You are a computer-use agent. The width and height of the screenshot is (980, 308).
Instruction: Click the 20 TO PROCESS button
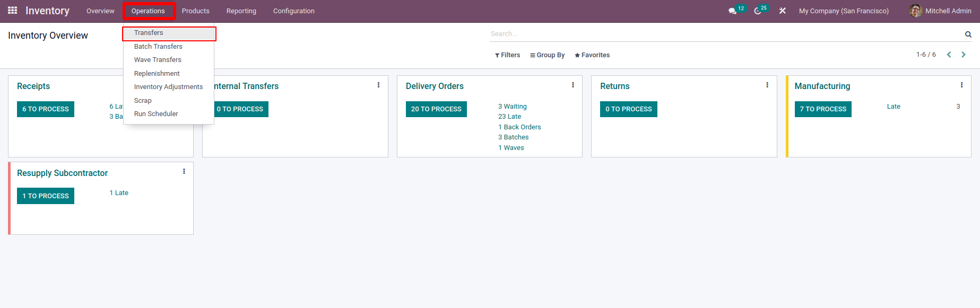[x=436, y=109]
